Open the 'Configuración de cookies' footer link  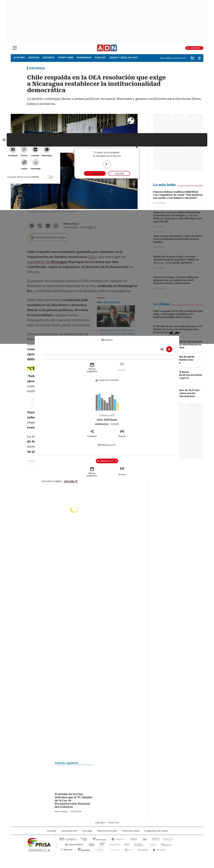coord(156,831)
